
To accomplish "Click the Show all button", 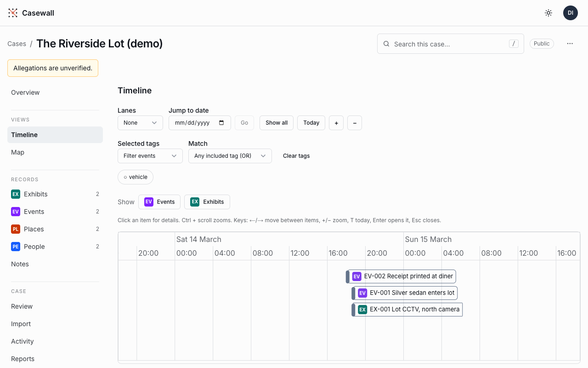I will tap(277, 123).
